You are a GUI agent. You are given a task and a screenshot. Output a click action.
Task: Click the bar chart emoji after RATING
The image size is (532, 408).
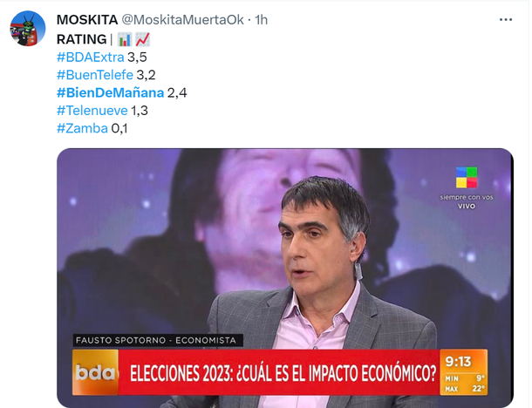click(125, 39)
